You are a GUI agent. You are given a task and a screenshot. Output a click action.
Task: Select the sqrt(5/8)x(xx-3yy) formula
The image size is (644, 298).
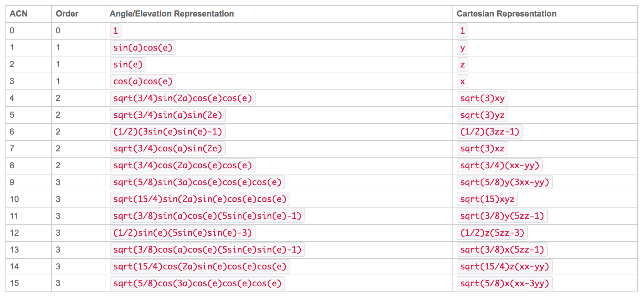(x=505, y=283)
